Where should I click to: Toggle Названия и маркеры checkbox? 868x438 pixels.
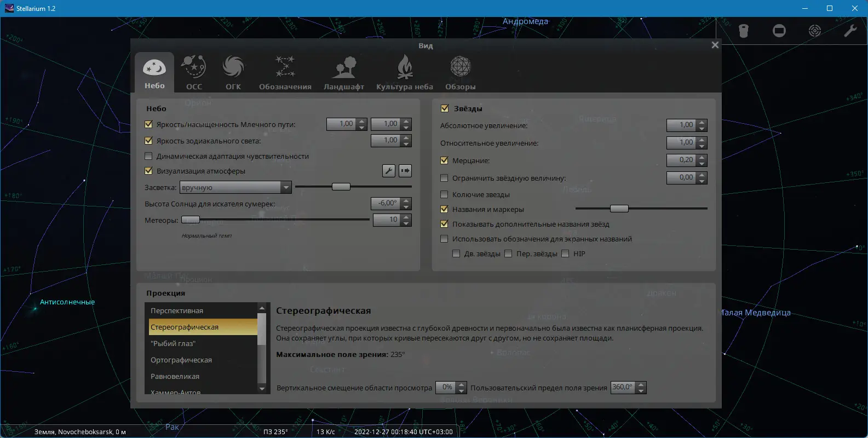pyautogui.click(x=444, y=209)
